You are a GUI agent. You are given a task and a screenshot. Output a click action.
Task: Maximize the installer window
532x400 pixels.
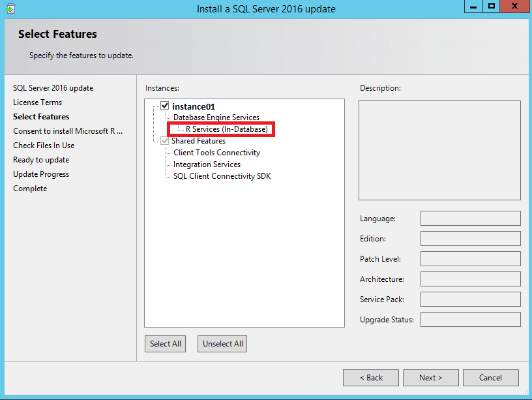[x=492, y=7]
